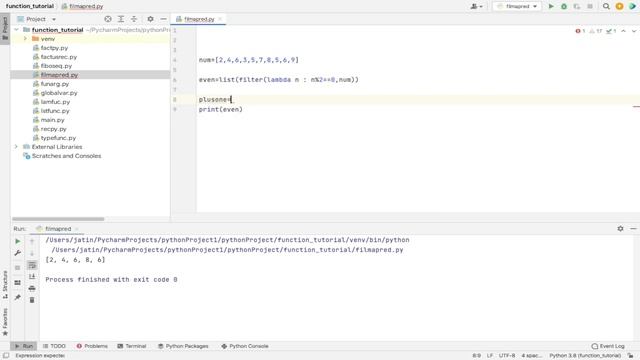This screenshot has height=360, width=640.
Task: Start debugging with the bug icon
Action: click(564, 6)
